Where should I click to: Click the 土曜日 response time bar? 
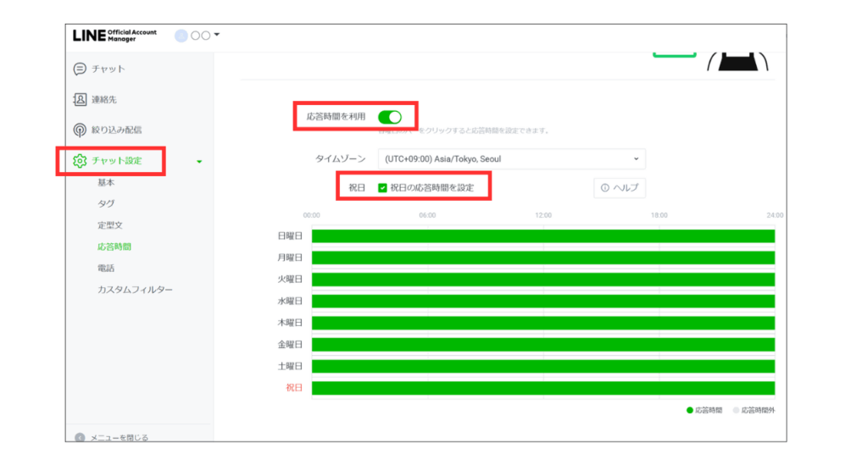pos(543,367)
